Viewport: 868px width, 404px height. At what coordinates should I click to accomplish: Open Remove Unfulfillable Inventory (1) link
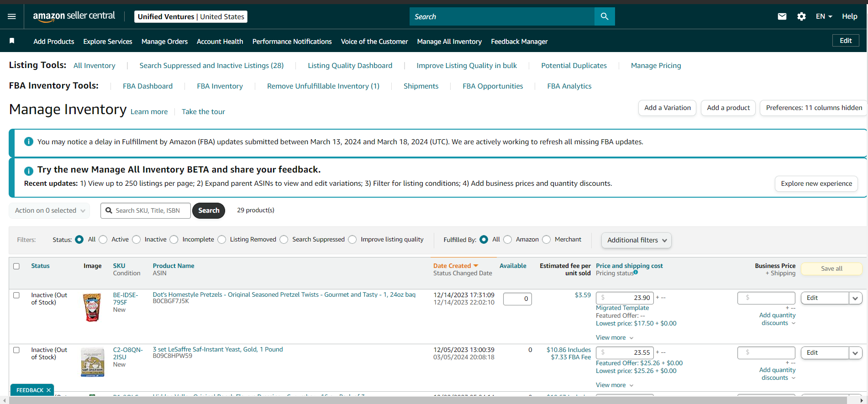point(323,86)
